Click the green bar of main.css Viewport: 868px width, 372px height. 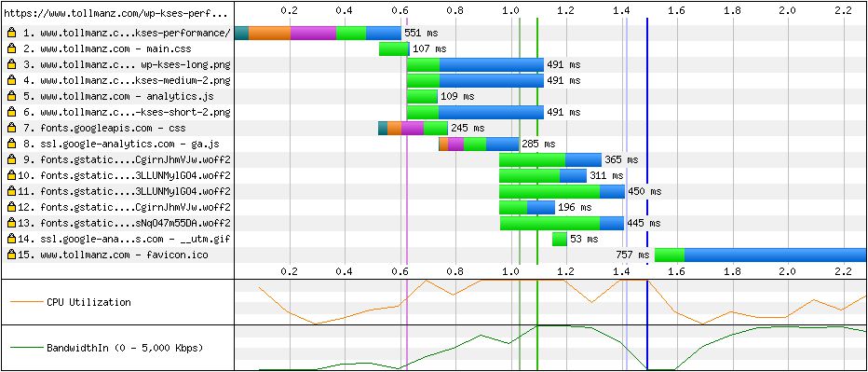tap(394, 48)
